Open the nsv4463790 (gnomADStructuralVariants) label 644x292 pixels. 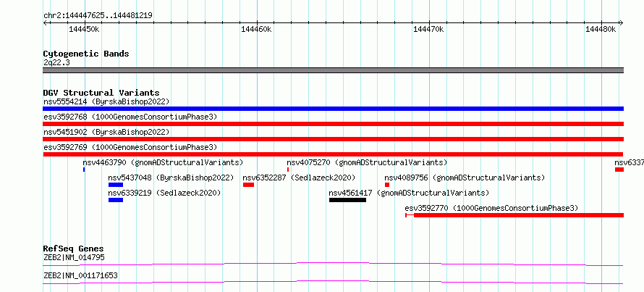pyautogui.click(x=163, y=162)
